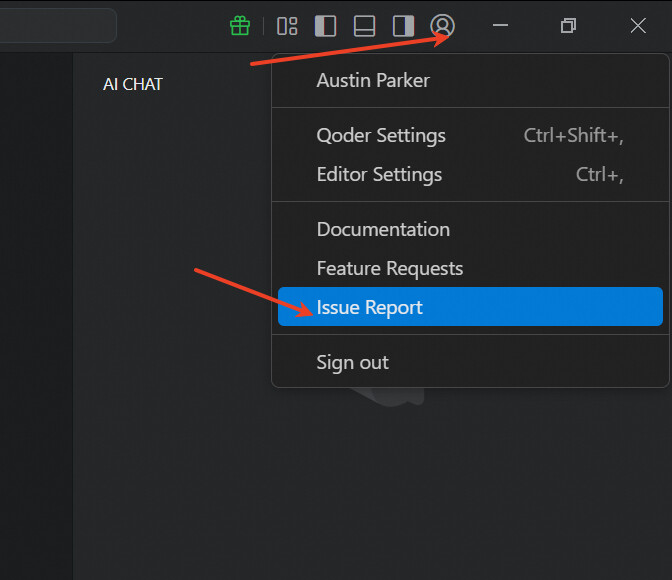Restore down the window
The width and height of the screenshot is (672, 580).
pos(568,26)
